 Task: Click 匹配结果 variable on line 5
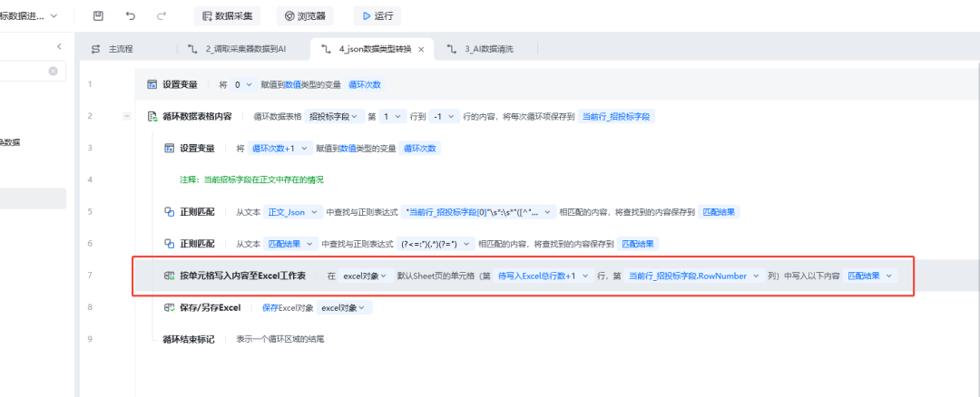(719, 211)
